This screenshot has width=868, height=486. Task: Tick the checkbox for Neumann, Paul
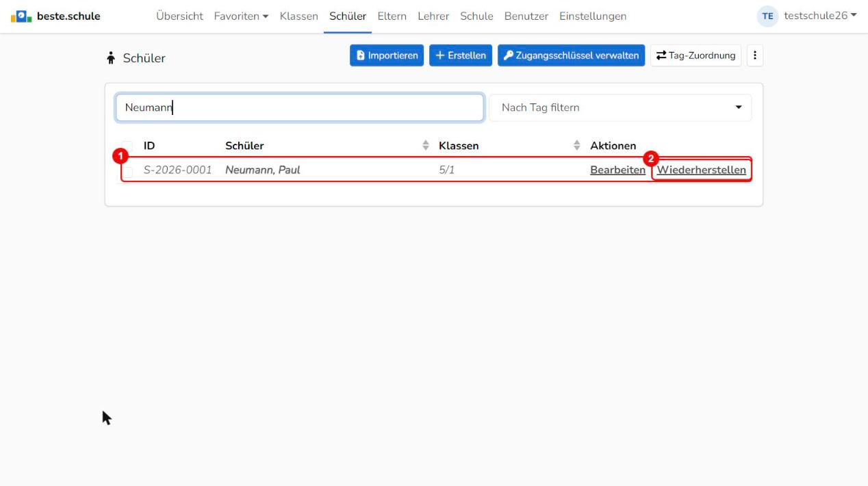[x=127, y=171]
